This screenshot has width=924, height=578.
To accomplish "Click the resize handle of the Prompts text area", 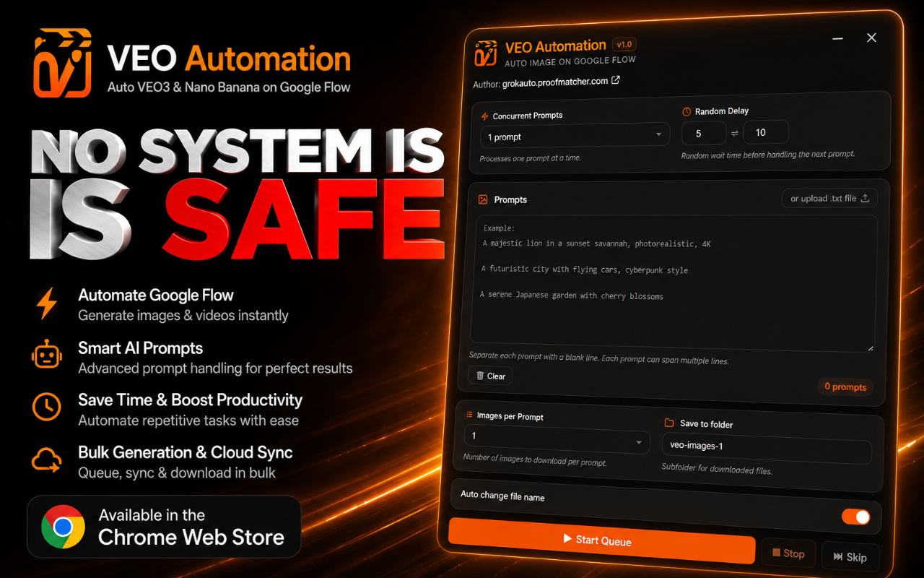I will (x=871, y=348).
